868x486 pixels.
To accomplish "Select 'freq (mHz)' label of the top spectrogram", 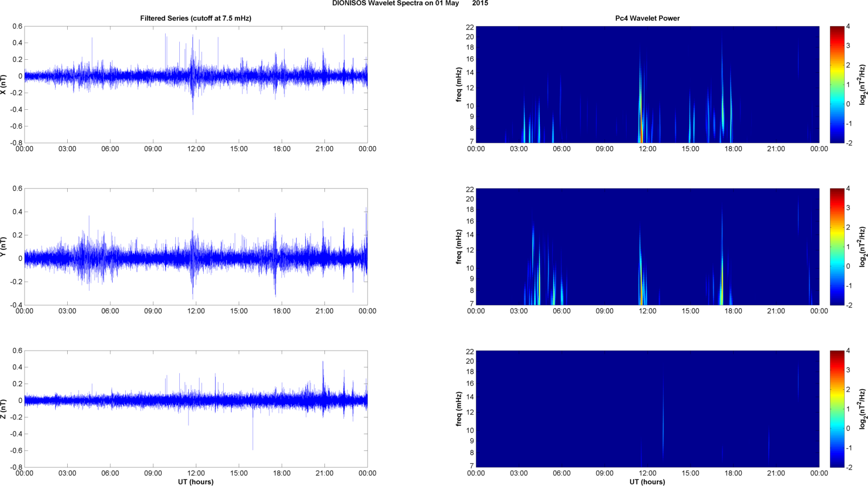I will (459, 85).
